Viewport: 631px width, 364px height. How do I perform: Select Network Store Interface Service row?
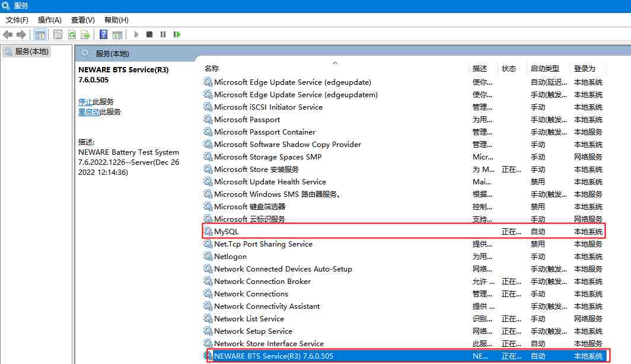click(403, 344)
